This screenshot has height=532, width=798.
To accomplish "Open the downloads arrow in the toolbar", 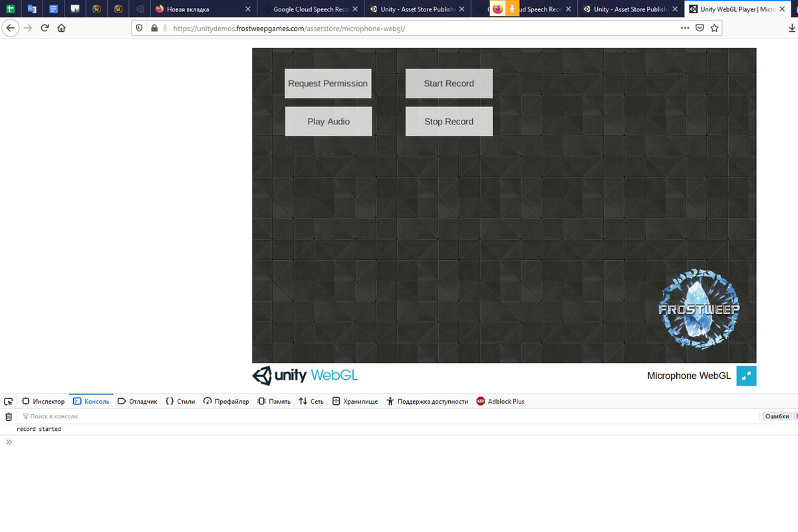I will (792, 28).
